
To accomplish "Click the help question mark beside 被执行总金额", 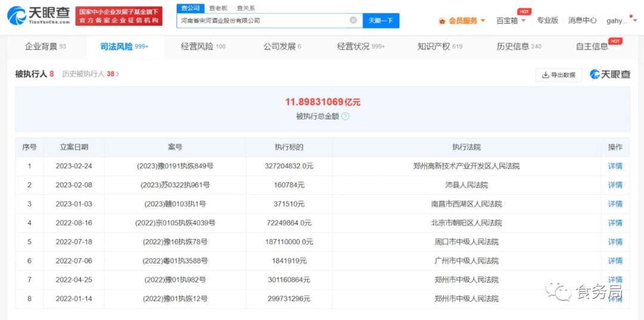I will tap(345, 117).
